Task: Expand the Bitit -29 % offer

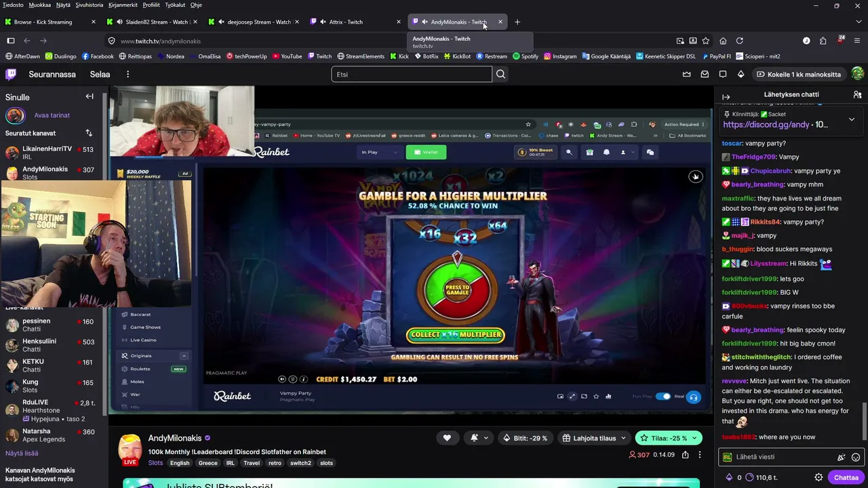Action: (525, 438)
